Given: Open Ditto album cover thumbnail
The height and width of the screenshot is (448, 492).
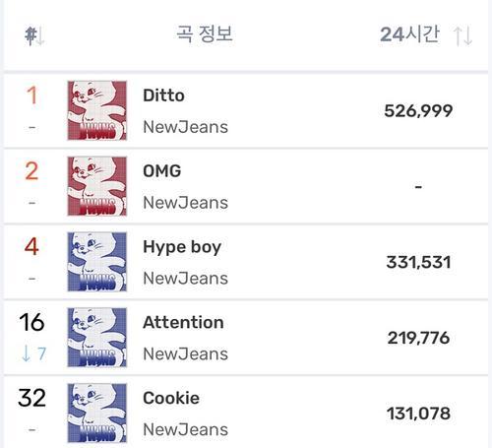Looking at the screenshot, I should [97, 110].
